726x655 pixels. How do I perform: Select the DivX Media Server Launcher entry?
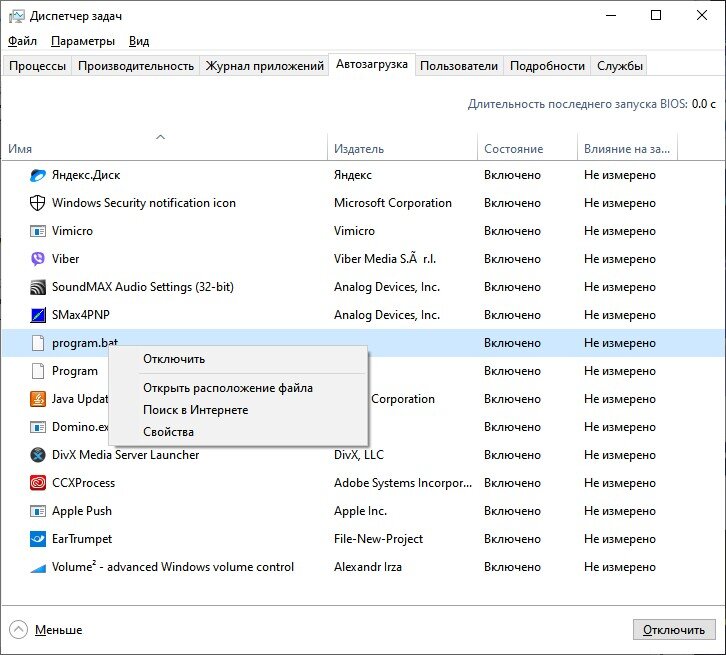coord(125,455)
